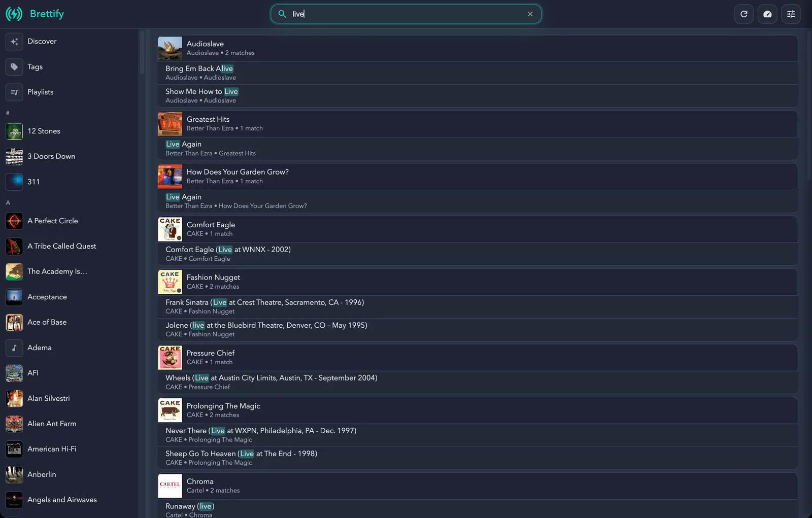This screenshot has width=812, height=518.
Task: Click How Does Your Garden Grow cover
Action: (170, 177)
